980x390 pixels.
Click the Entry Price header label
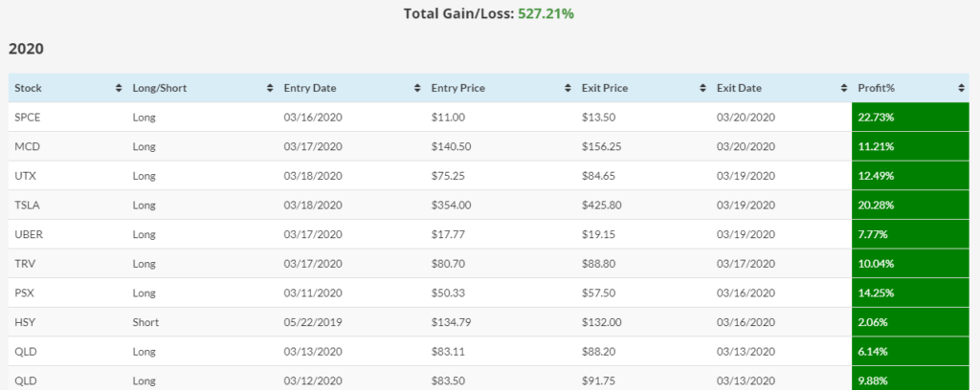click(x=458, y=89)
